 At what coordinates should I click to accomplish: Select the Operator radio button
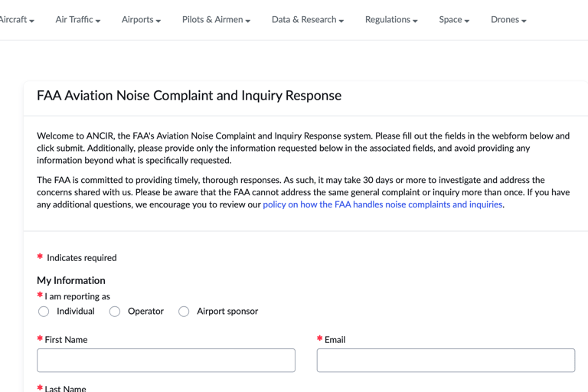[115, 312]
